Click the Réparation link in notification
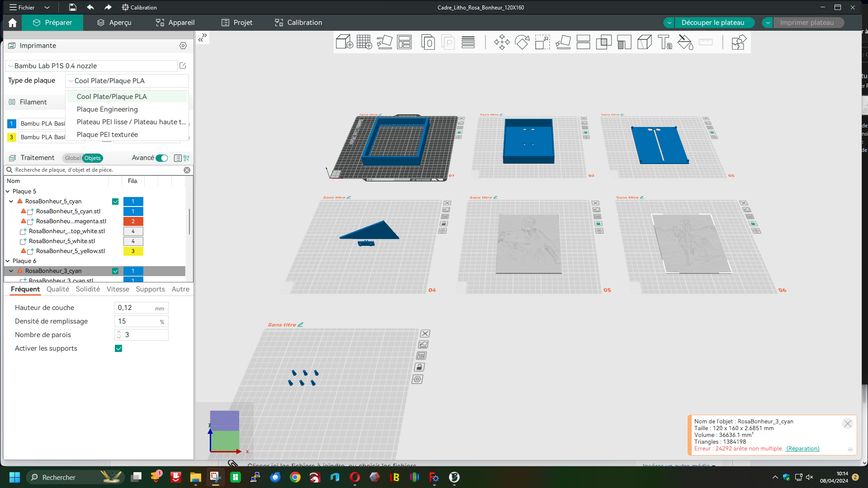868x488 pixels. [802, 449]
